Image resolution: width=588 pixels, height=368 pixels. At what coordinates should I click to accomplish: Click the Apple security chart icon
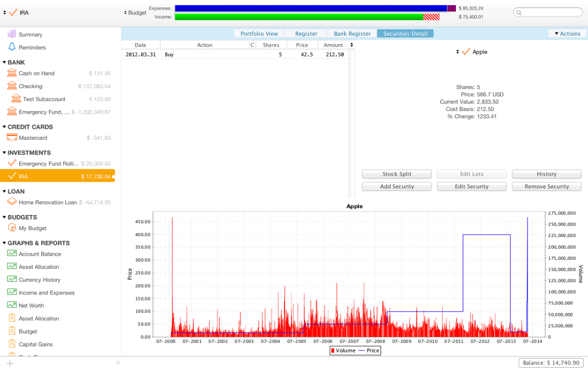coord(466,52)
